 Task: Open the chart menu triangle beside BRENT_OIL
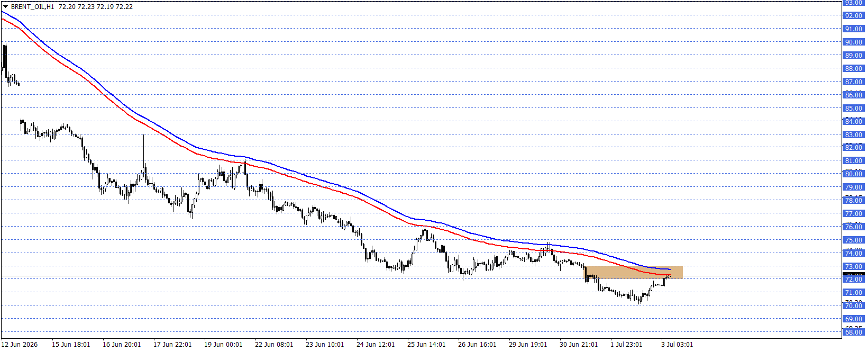[6, 7]
